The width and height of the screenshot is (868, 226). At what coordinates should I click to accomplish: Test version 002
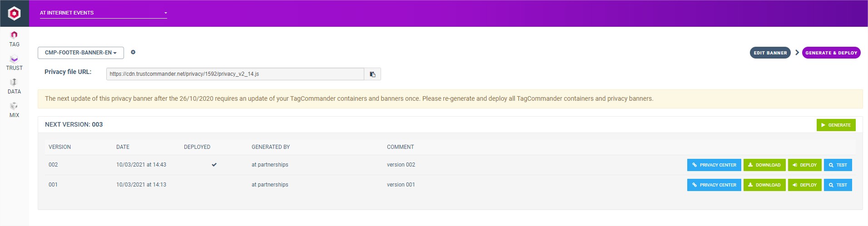pyautogui.click(x=838, y=165)
